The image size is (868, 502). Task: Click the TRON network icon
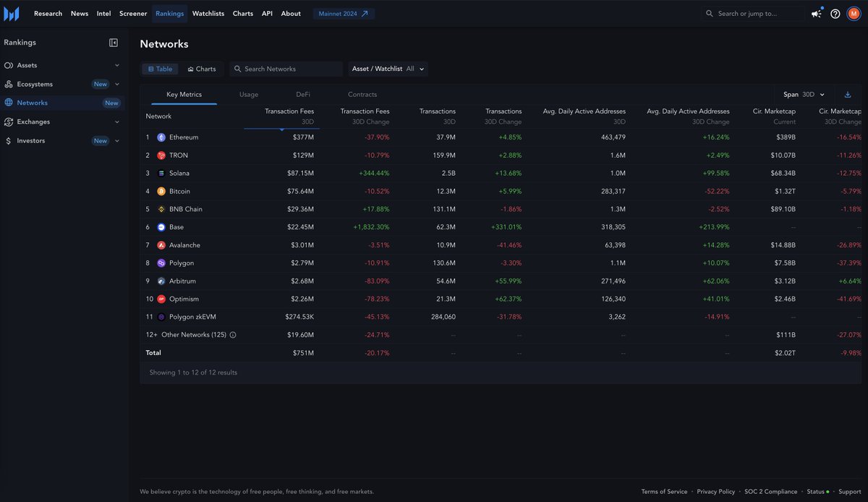[161, 156]
